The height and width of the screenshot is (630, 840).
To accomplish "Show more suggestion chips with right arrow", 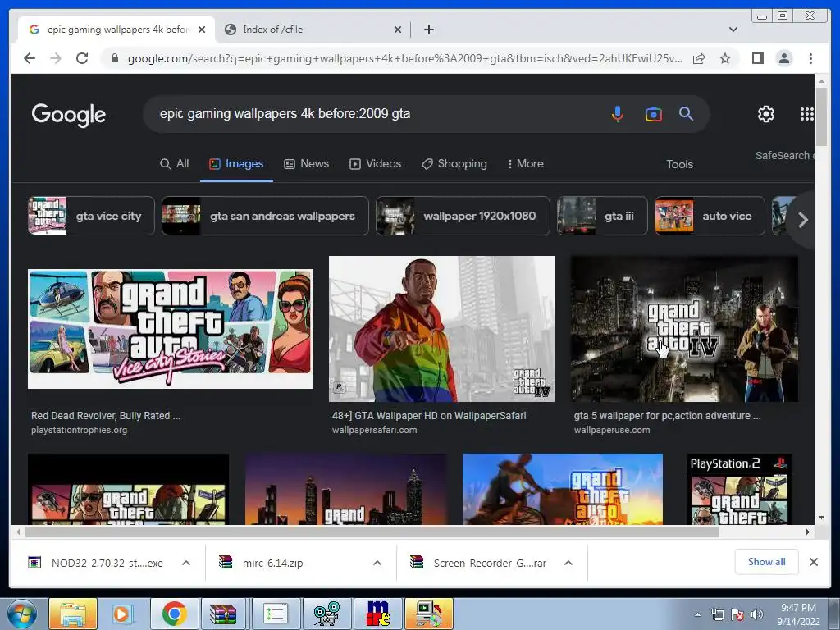I will pyautogui.click(x=802, y=220).
